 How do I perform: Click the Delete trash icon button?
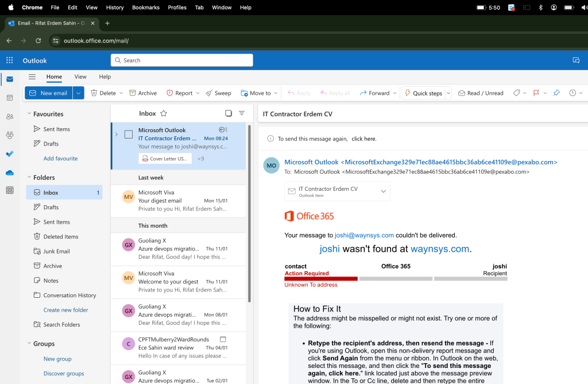(94, 93)
